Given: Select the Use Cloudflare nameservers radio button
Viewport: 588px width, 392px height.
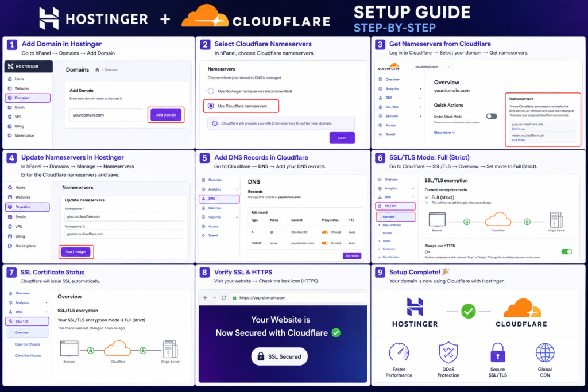Looking at the screenshot, I should point(211,106).
